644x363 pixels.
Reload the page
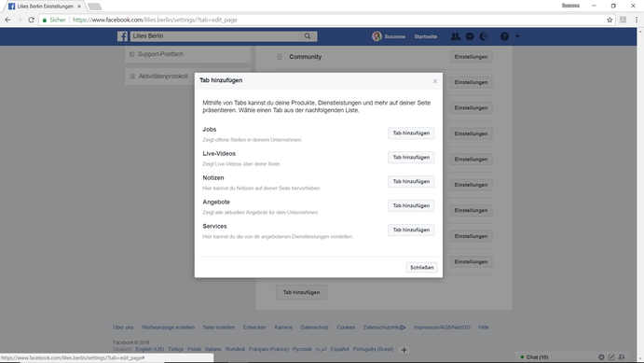click(x=31, y=20)
